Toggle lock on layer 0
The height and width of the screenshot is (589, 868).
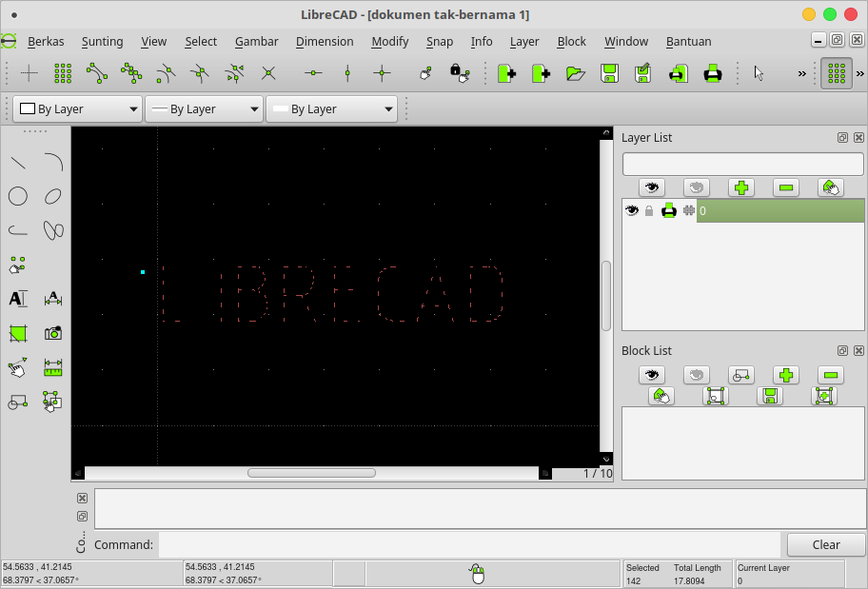[649, 211]
